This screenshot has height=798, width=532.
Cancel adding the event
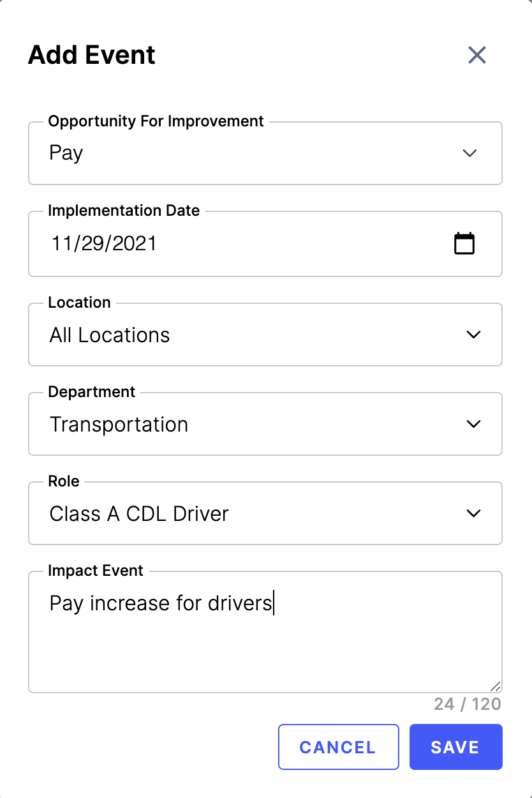pos(339,747)
